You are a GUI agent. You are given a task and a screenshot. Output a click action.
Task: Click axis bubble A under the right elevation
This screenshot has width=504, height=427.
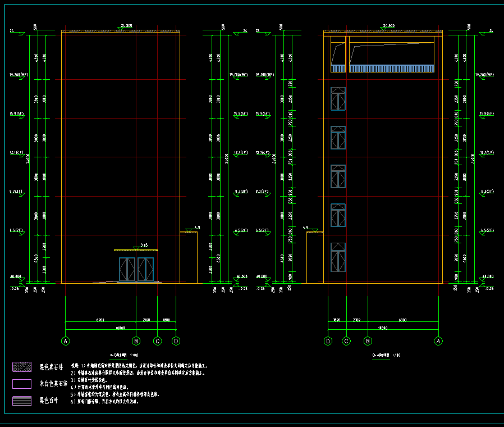point(438,340)
